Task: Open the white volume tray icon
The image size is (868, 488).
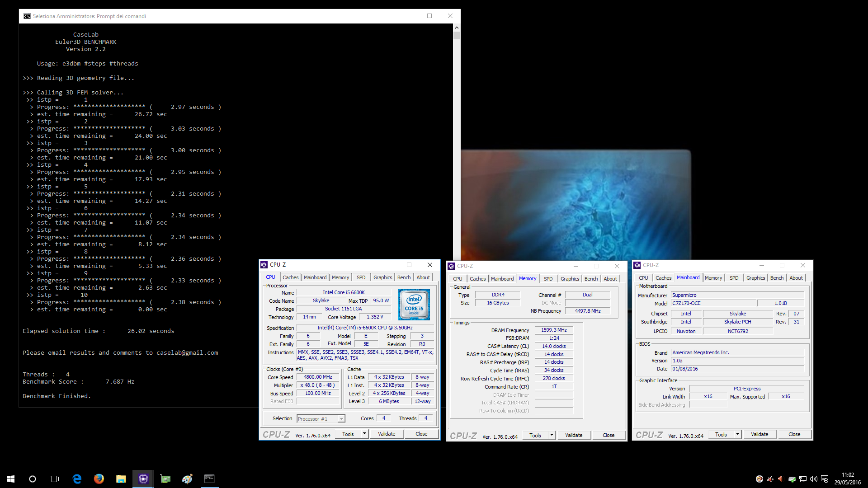Action: (814, 479)
